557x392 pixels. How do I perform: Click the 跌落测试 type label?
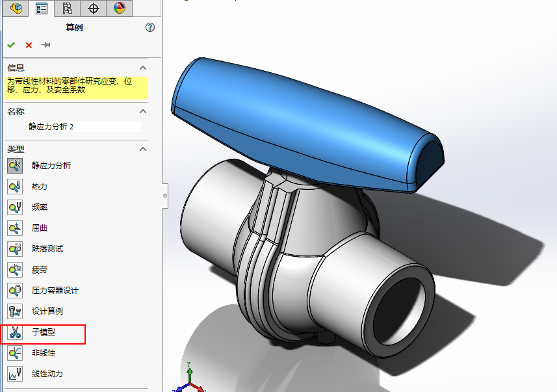pyautogui.click(x=47, y=249)
